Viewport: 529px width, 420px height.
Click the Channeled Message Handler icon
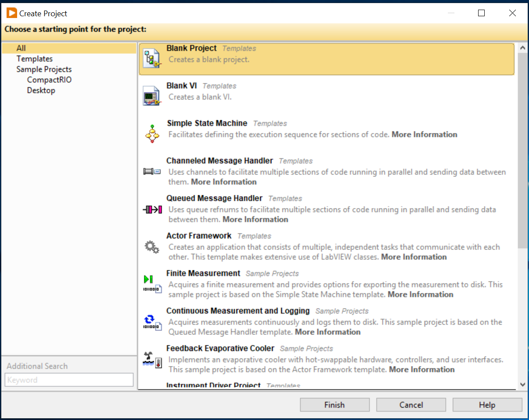point(151,171)
